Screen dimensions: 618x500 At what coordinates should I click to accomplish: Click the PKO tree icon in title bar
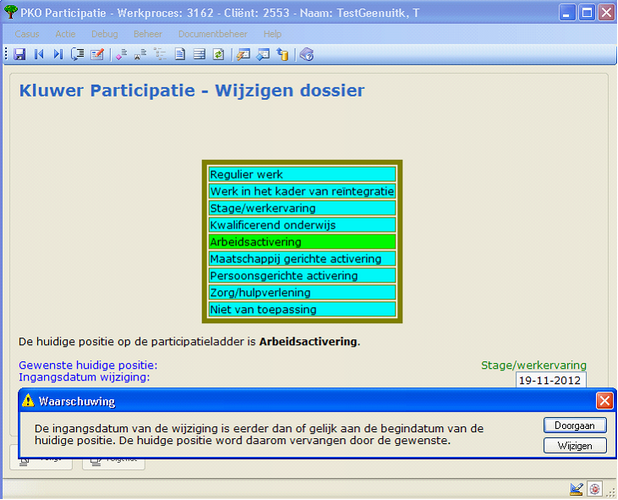[x=11, y=12]
